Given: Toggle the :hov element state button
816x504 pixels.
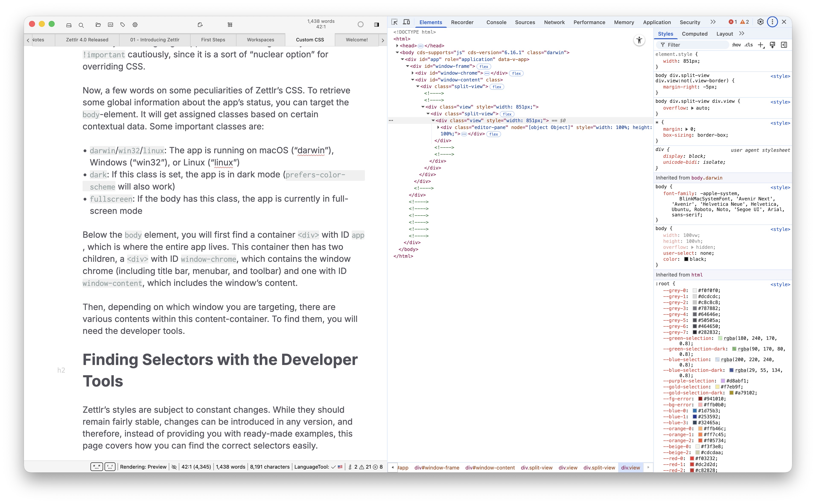Looking at the screenshot, I should (x=736, y=45).
